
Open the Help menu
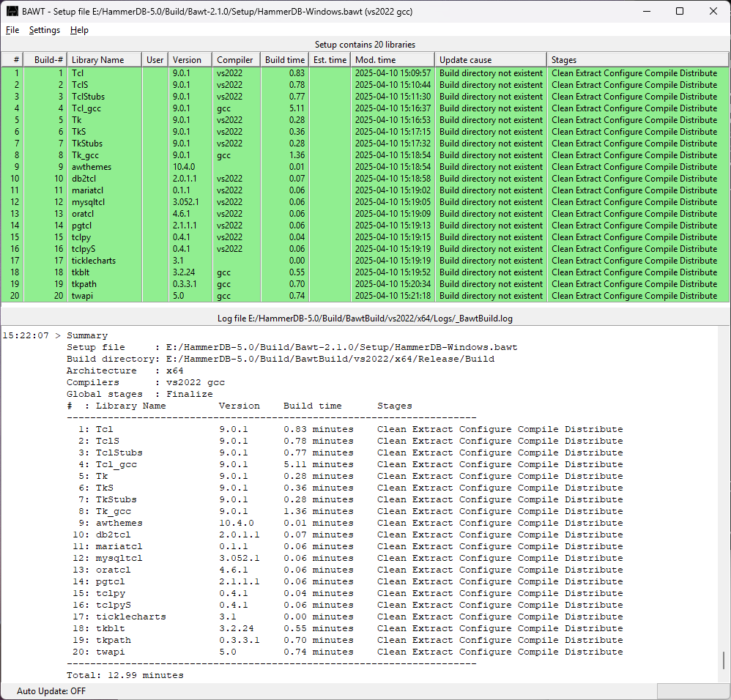(x=79, y=30)
